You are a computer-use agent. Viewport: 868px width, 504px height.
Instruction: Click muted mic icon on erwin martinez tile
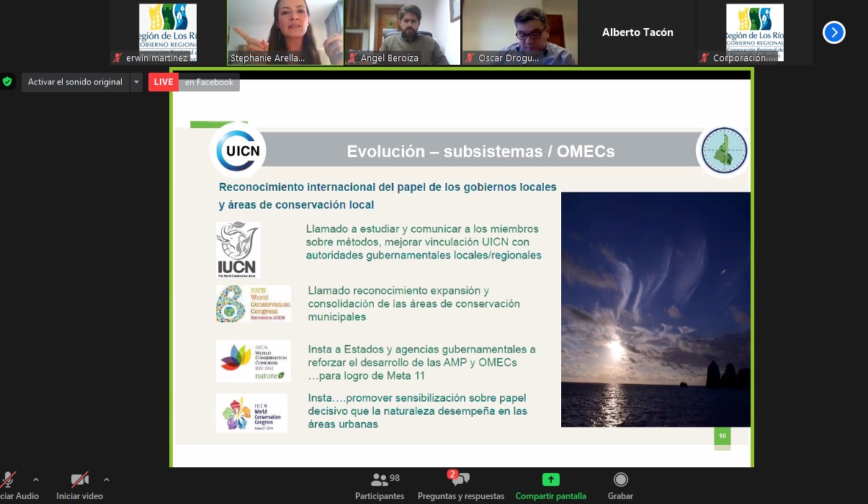[x=117, y=58]
